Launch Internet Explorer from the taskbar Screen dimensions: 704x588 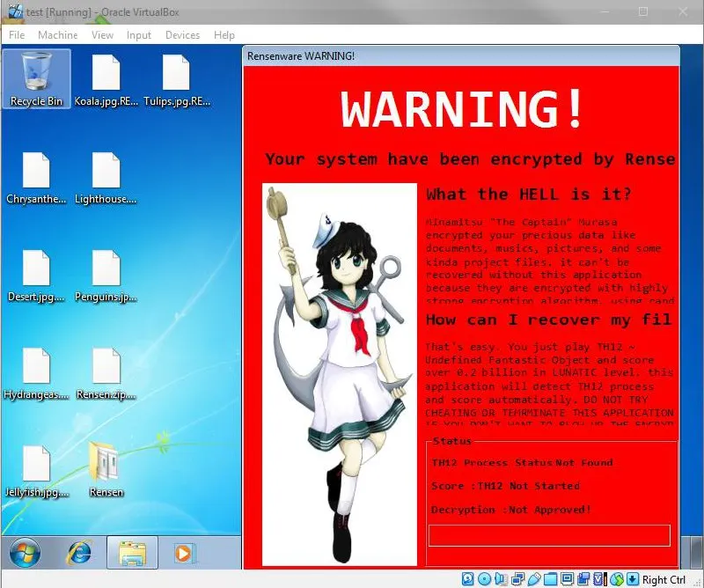click(79, 553)
